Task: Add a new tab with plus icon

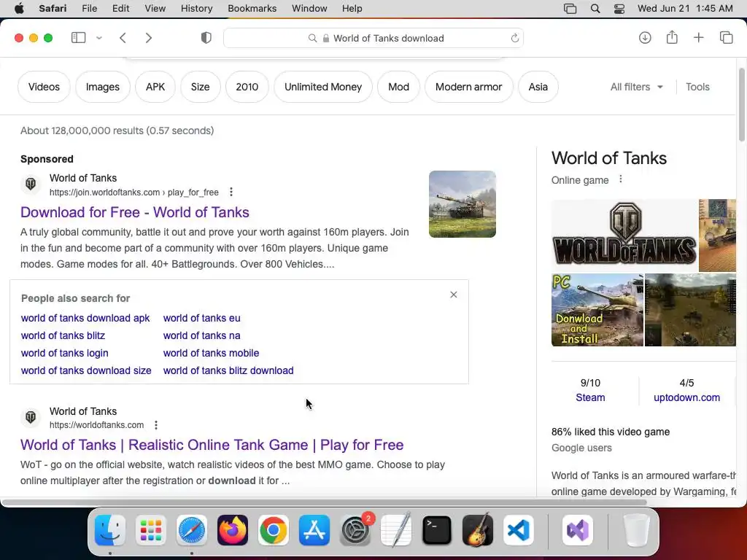Action: tap(698, 38)
